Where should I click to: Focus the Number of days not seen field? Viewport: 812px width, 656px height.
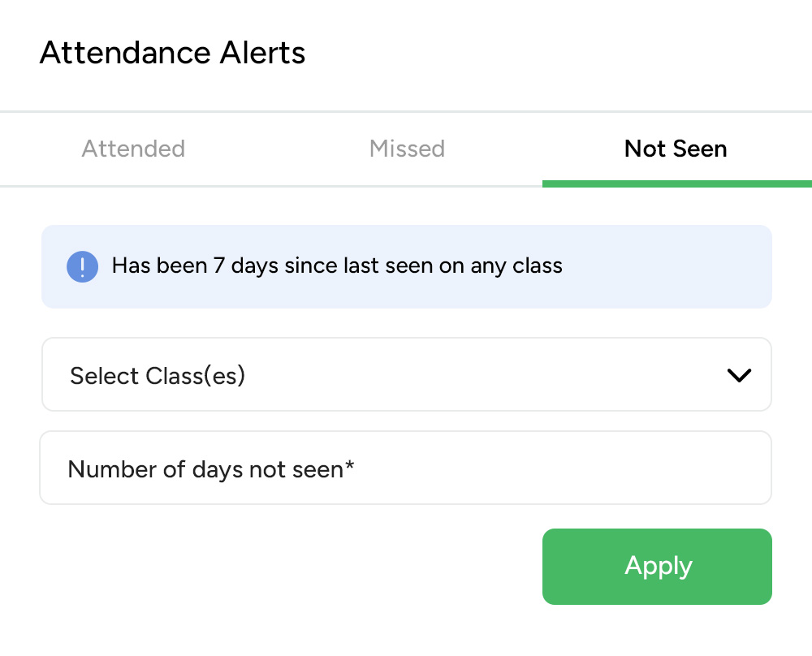[406, 468]
